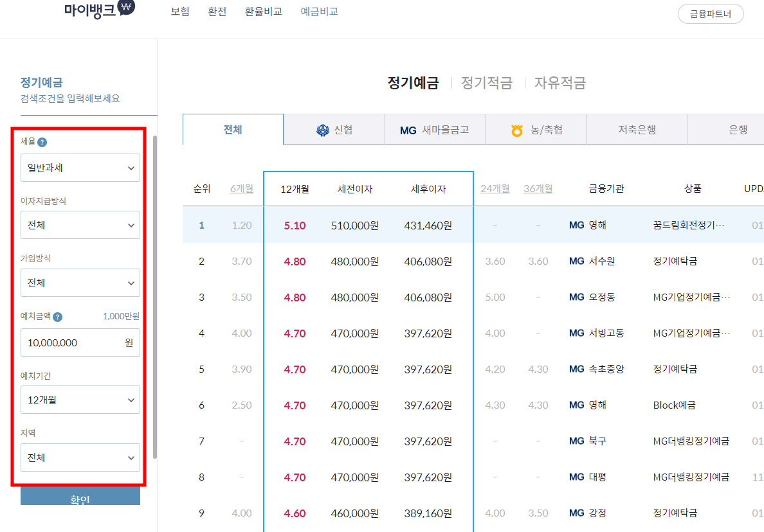Open help icon next to 예치금액
Screen dimensions: 764x532
tap(57, 317)
